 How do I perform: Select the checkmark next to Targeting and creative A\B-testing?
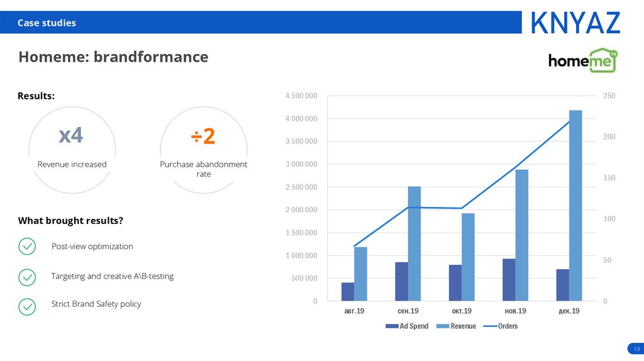point(27,277)
